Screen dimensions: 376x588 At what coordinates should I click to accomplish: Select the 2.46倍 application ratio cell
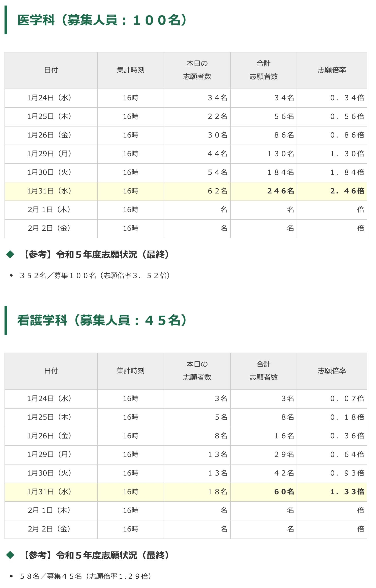[x=347, y=191]
